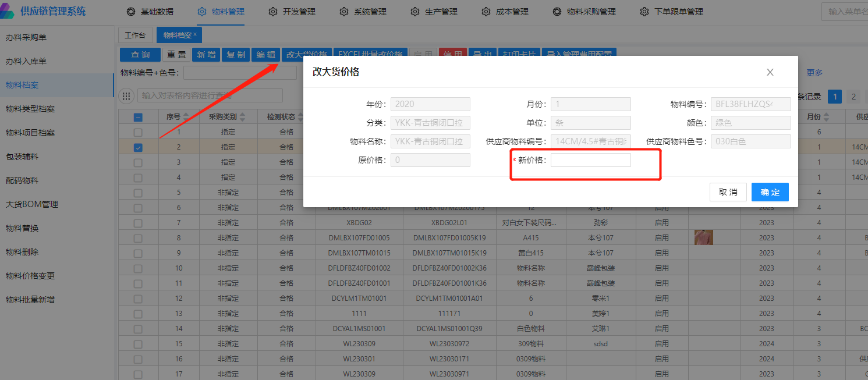Click the 新价格 input field
Screen dimensions: 868x380
point(590,160)
